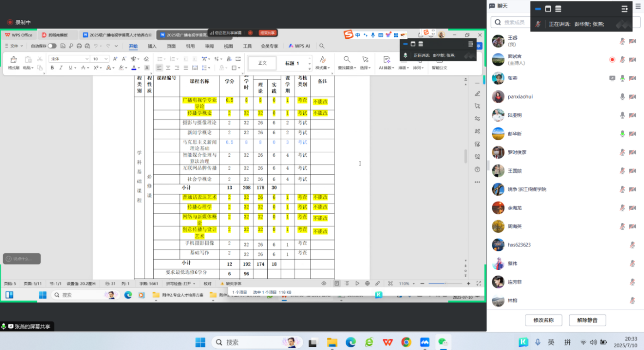This screenshot has height=350, width=644.
Task: Select the Format Painter (格式刷) tool
Action: 13,63
